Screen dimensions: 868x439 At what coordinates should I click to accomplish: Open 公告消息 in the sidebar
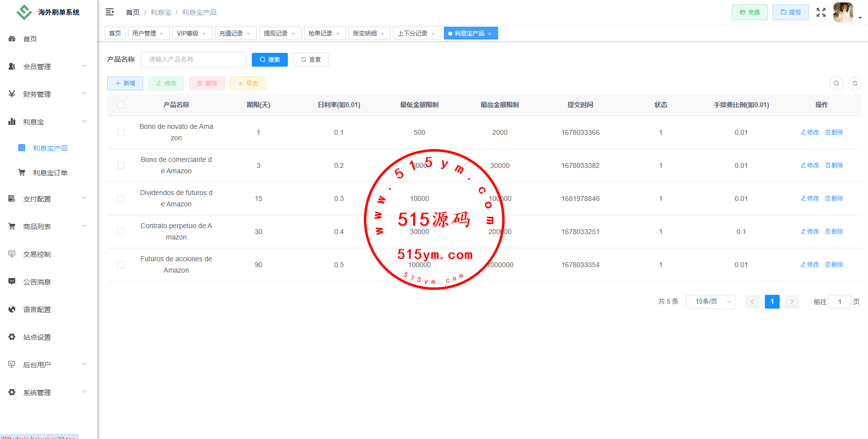tap(37, 282)
